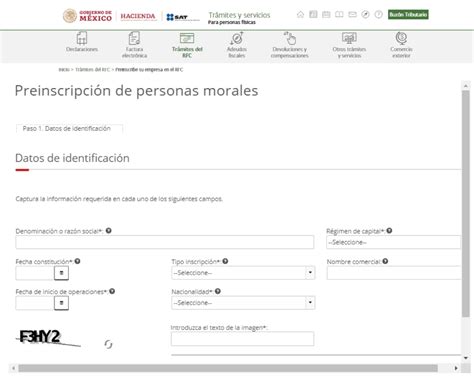Click the Nombre comercial field
Image resolution: width=474 pixels, height=382 pixels.
click(394, 273)
